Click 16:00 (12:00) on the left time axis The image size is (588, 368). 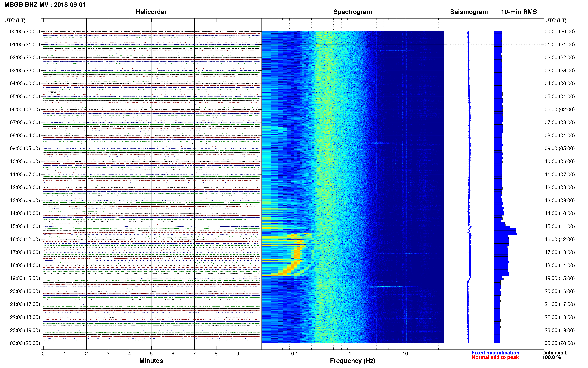click(25, 239)
